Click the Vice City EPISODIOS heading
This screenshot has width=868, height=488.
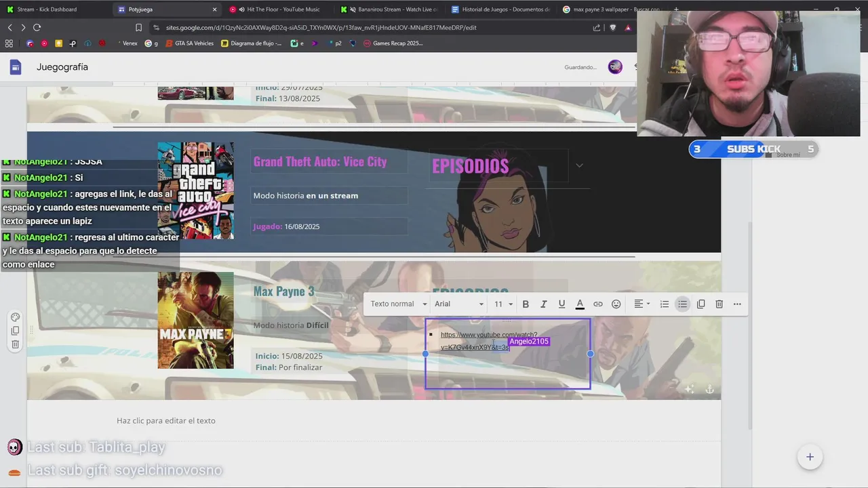pos(470,166)
